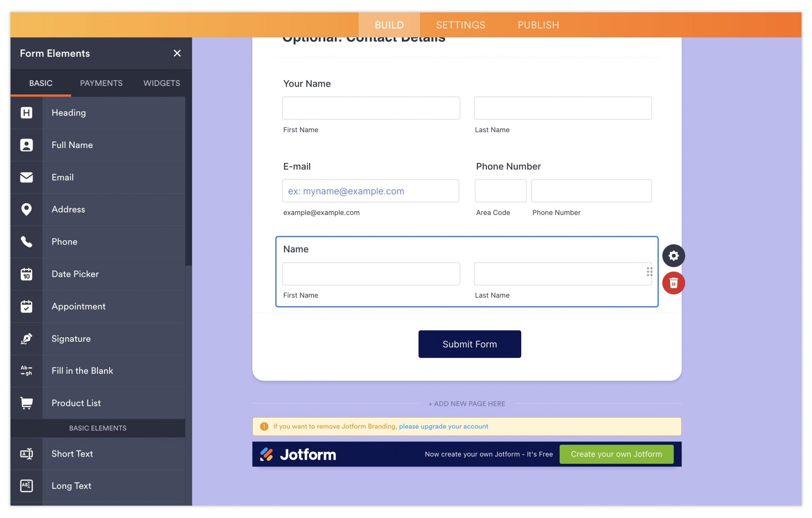The height and width of the screenshot is (518, 812).
Task: Close the Form Elements panel
Action: 177,53
